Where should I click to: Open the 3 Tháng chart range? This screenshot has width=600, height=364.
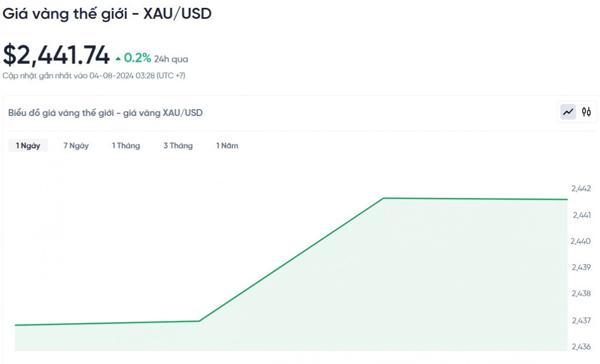point(178,146)
